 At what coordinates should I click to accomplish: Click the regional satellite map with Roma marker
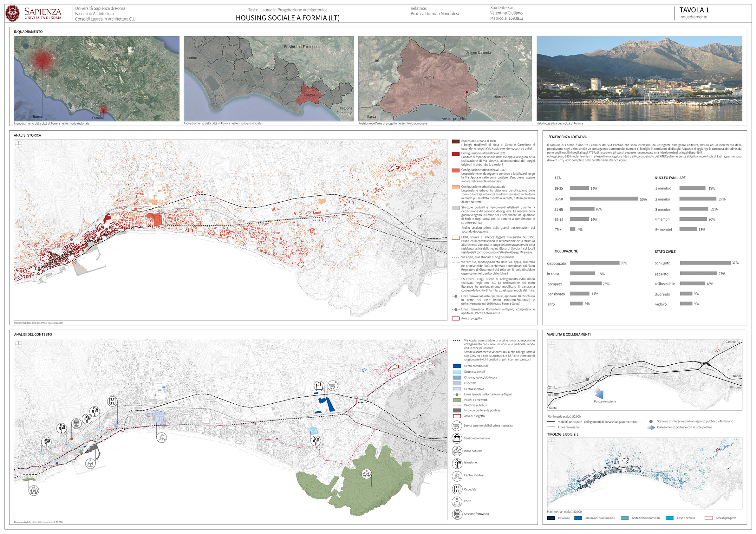96,79
